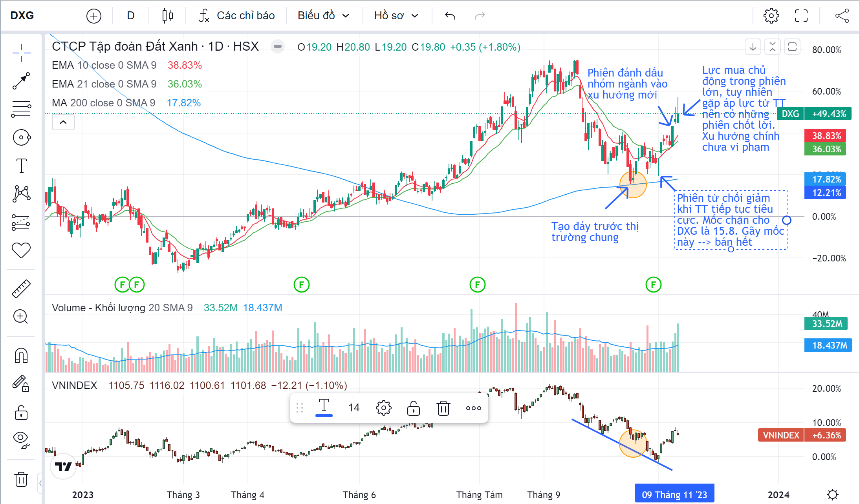Open the Biểu đồ dropdown

(x=323, y=16)
